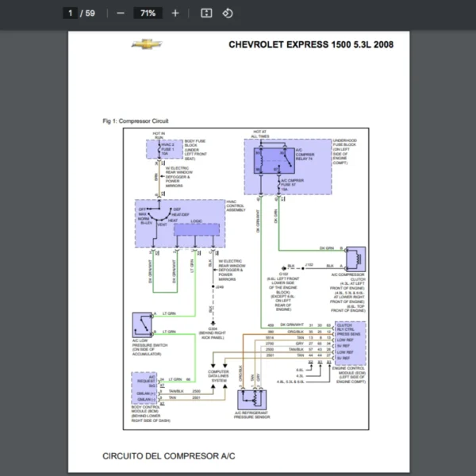476x476 pixels.
Task: Click the zoom in plus button
Action: (175, 13)
